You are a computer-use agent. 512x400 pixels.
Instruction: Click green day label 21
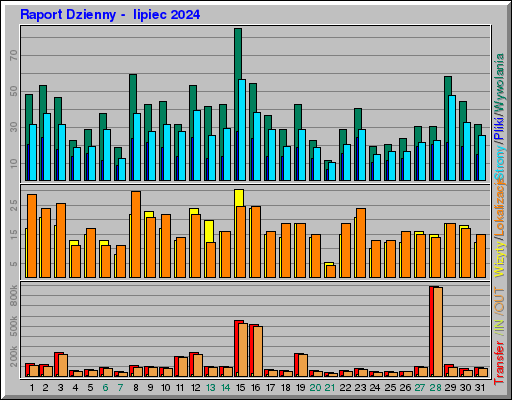[x=330, y=388]
